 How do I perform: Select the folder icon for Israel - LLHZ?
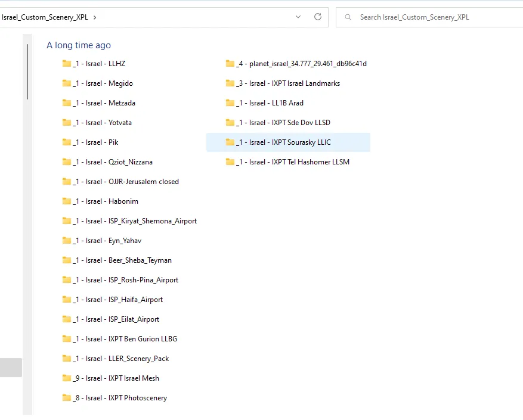pos(67,64)
